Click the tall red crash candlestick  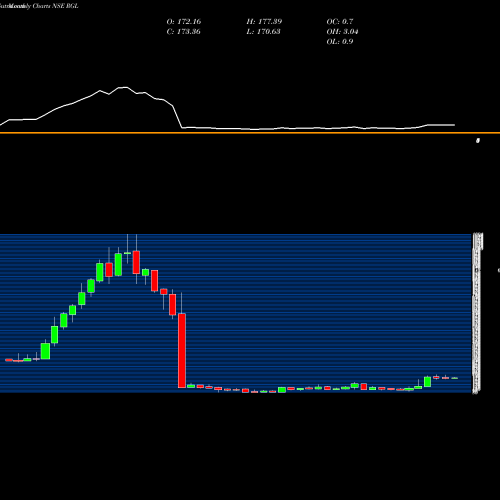[182, 350]
